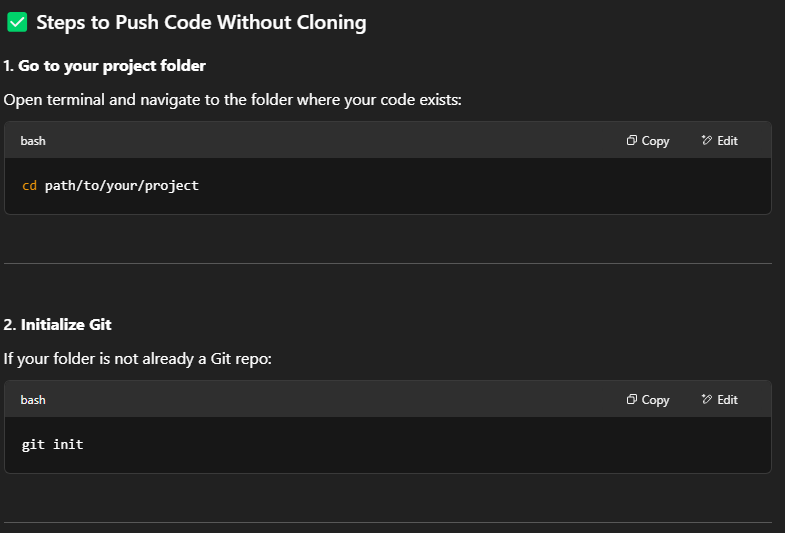Click the Go to your project folder heading

point(112,66)
